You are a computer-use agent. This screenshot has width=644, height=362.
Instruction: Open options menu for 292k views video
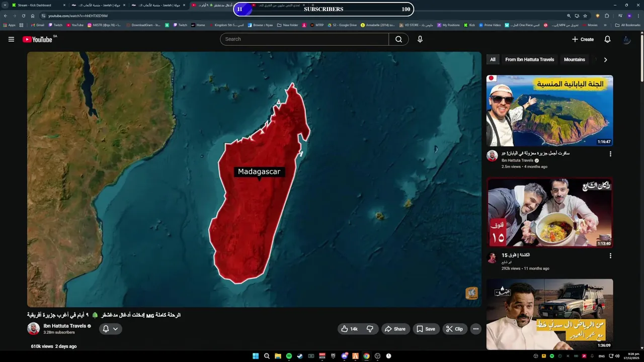click(610, 256)
